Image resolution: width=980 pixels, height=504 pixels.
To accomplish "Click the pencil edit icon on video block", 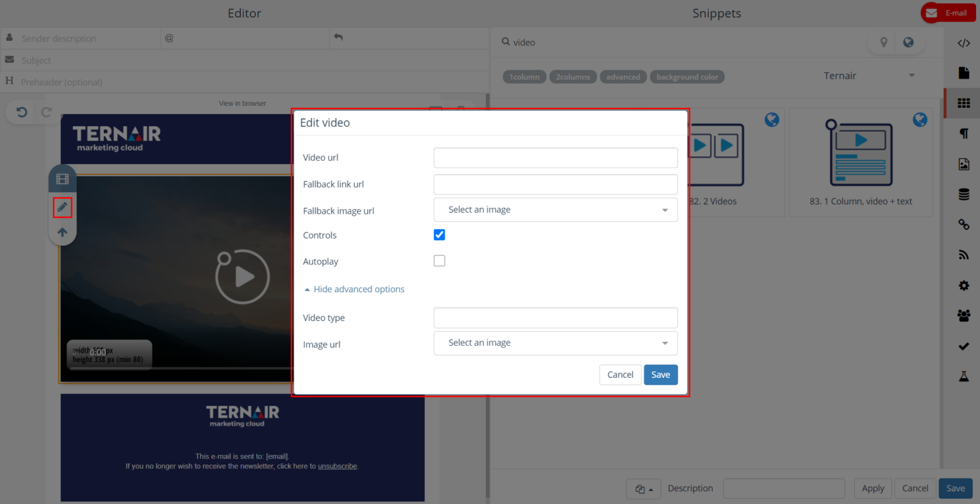I will (63, 207).
